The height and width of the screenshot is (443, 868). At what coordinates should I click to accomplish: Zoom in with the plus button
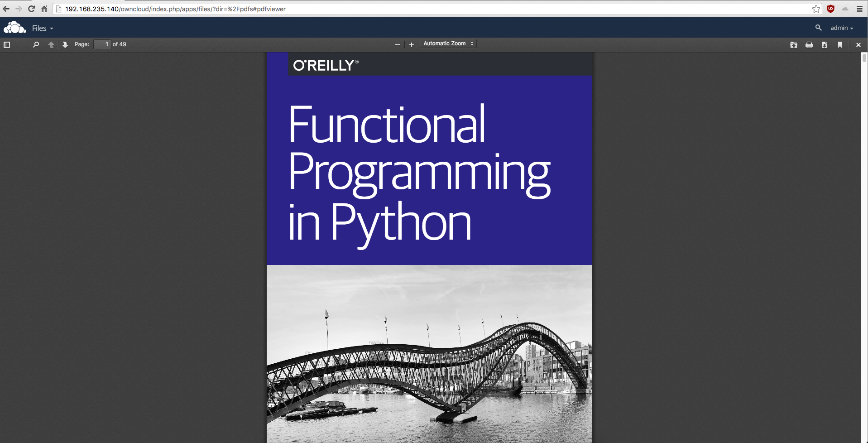(411, 45)
